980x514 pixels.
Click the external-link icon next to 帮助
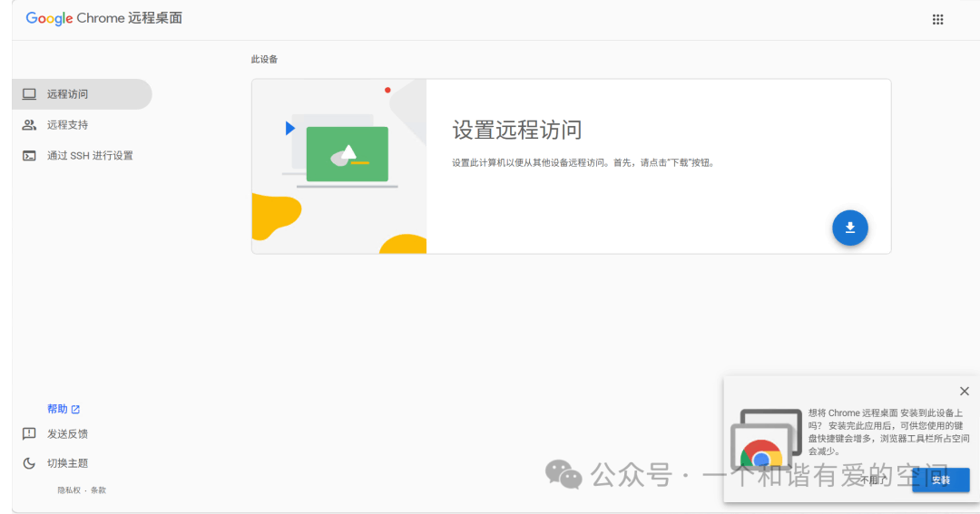pos(75,410)
